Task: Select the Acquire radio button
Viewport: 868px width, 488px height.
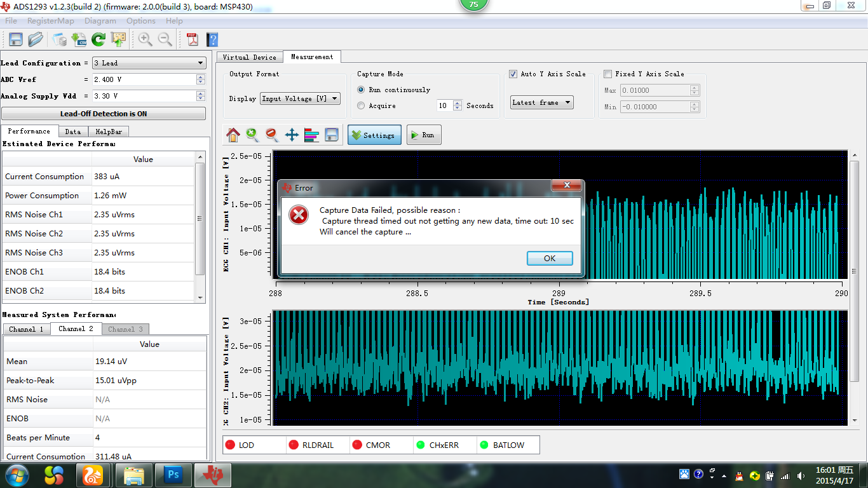Action: pos(361,105)
